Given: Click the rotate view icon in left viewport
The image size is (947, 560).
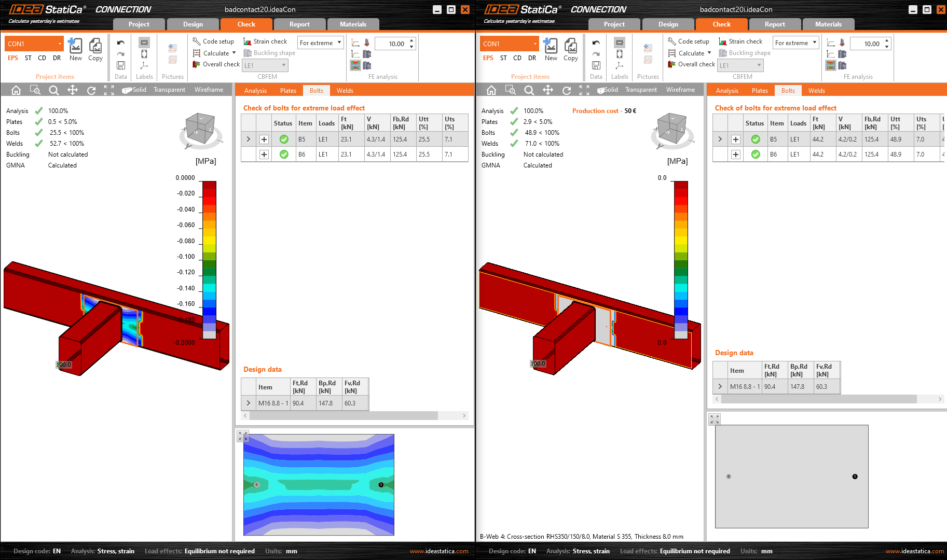Looking at the screenshot, I should click(x=91, y=90).
